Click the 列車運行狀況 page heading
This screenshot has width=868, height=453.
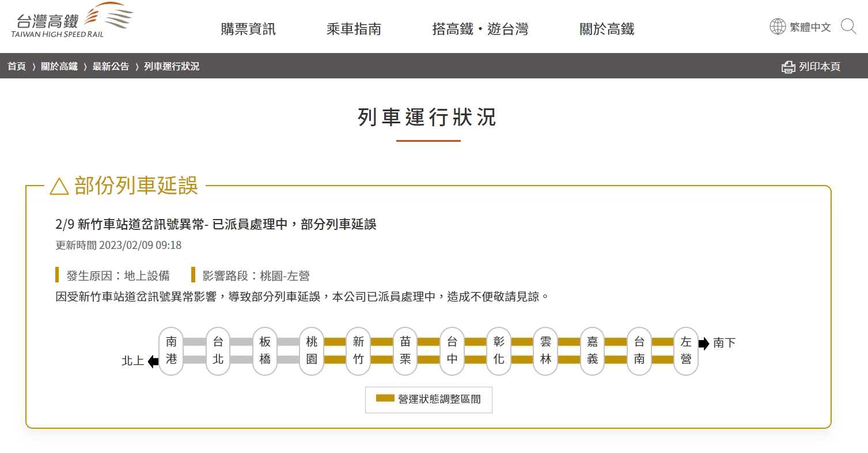pyautogui.click(x=427, y=117)
